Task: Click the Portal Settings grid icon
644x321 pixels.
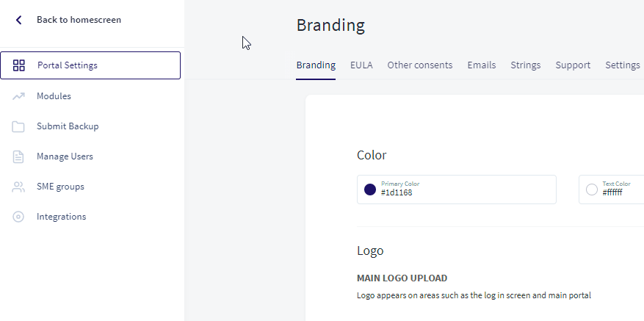Action: pos(19,65)
